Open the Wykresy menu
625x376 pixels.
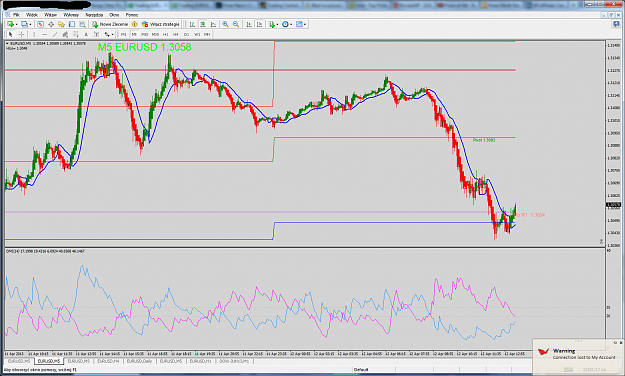click(x=71, y=15)
